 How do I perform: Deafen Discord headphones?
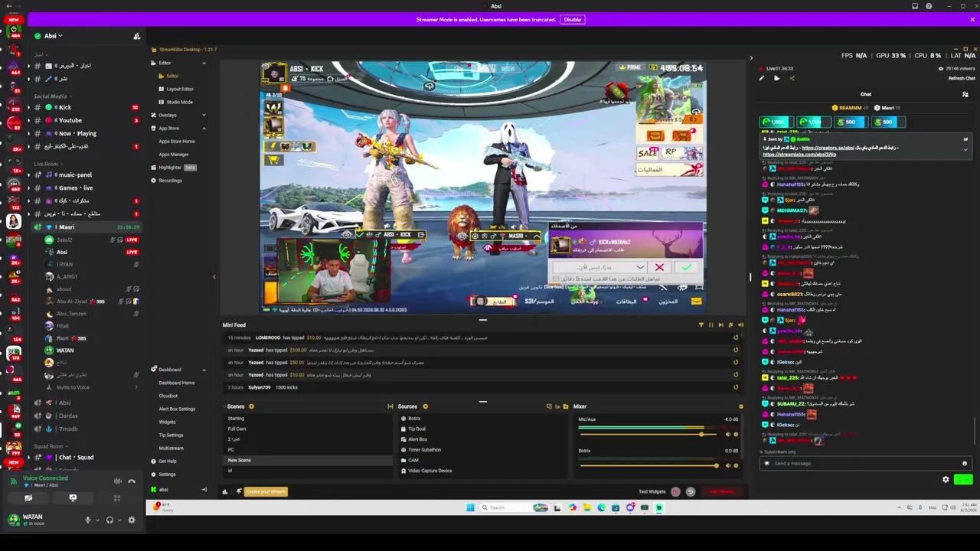[109, 520]
